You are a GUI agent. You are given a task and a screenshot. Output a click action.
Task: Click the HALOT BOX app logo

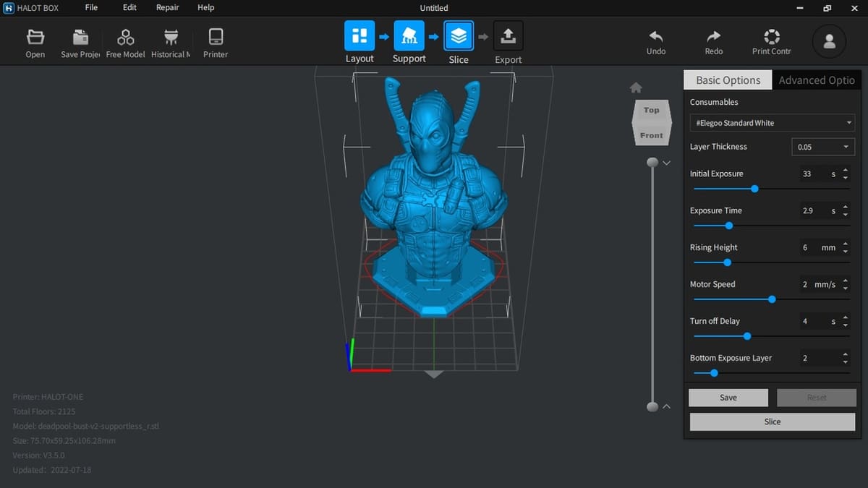coord(9,8)
